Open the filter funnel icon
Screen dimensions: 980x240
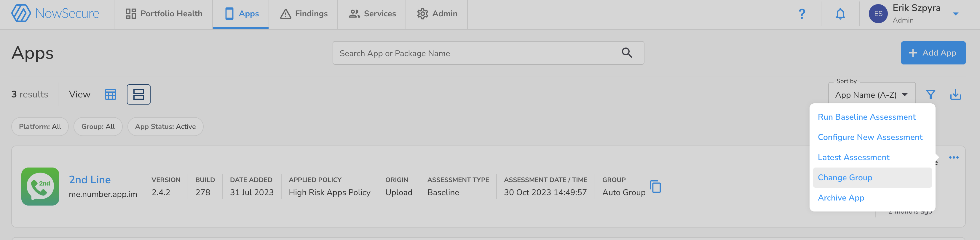[x=930, y=94]
